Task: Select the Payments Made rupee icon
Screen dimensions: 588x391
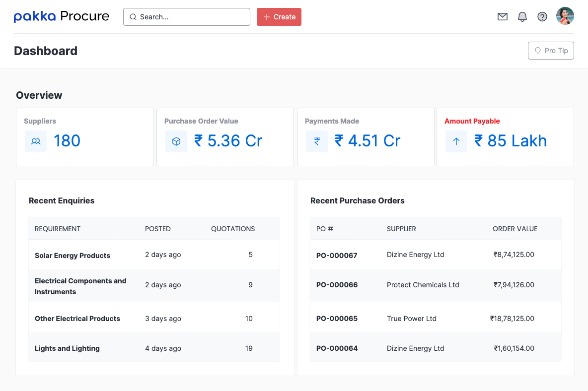Action: coord(317,141)
